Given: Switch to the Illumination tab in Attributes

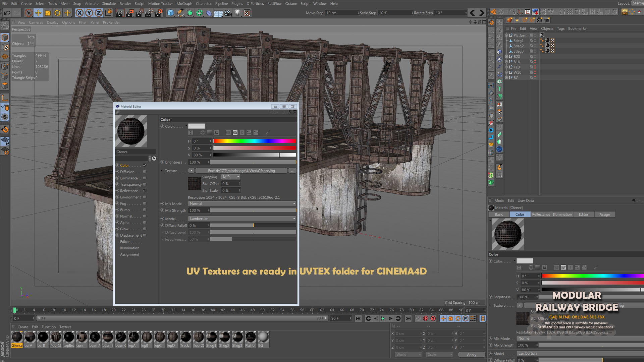Looking at the screenshot, I should (562, 215).
